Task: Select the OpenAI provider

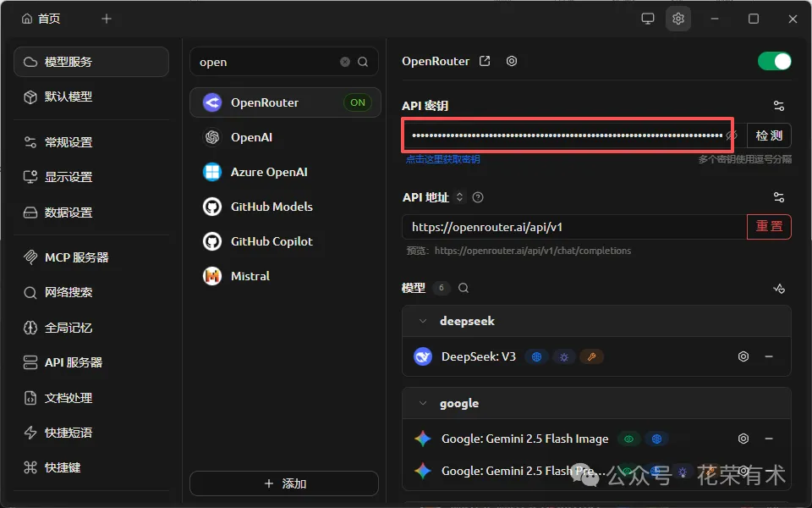Action: pyautogui.click(x=285, y=137)
